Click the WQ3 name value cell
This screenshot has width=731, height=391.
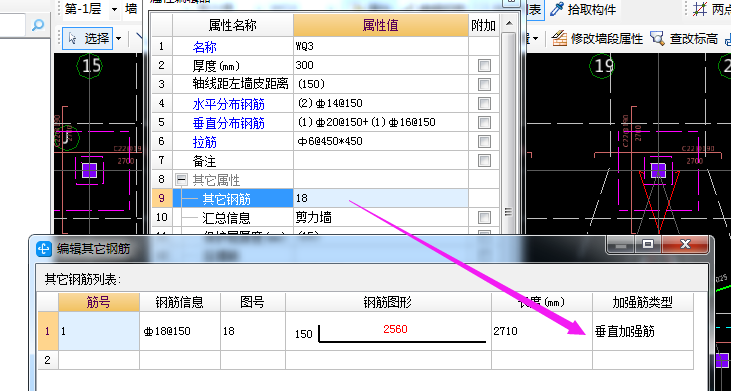coord(380,47)
